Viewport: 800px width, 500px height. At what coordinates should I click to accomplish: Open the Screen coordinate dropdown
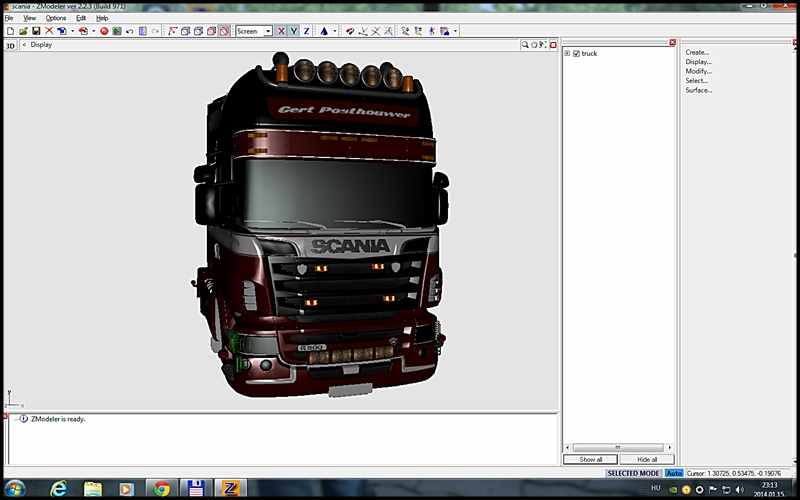(268, 31)
